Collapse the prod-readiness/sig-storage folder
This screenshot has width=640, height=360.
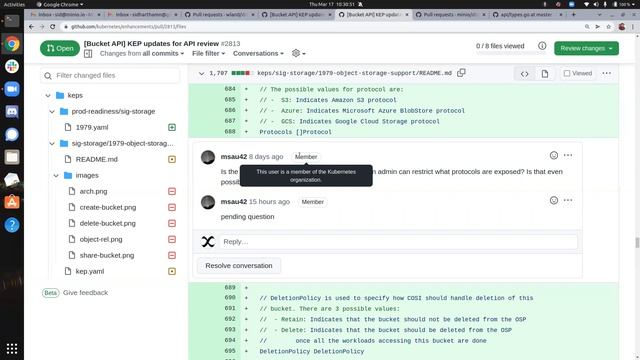point(52,111)
